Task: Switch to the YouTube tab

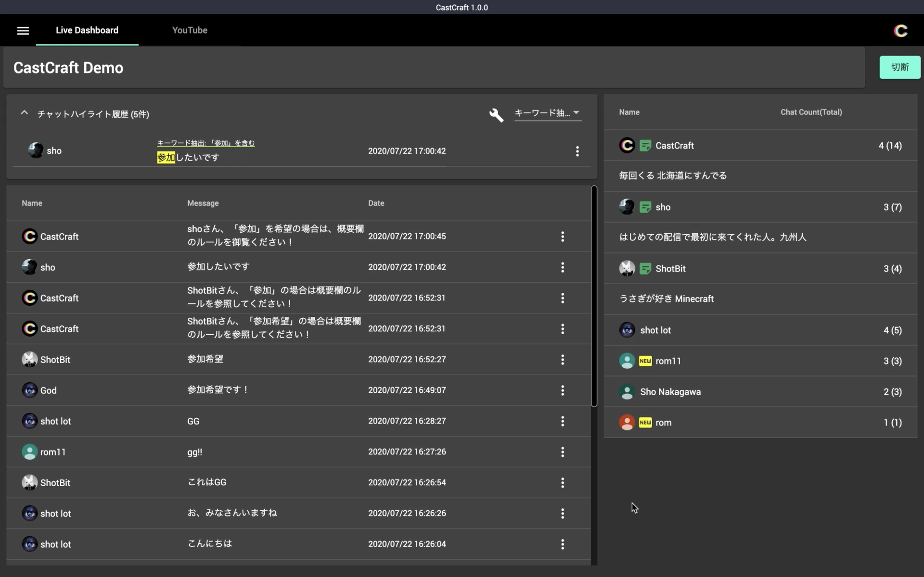Action: 190,29
